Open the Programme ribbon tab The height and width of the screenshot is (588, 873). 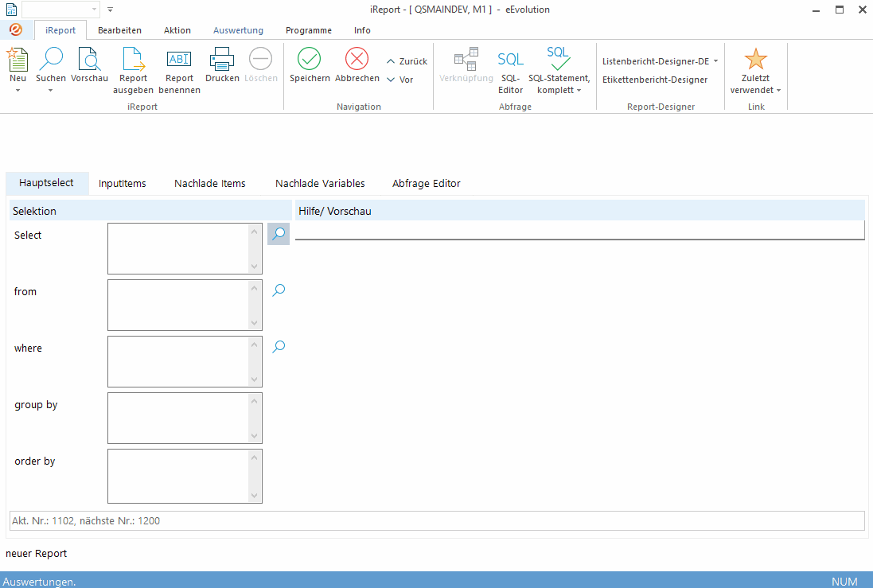(x=309, y=30)
